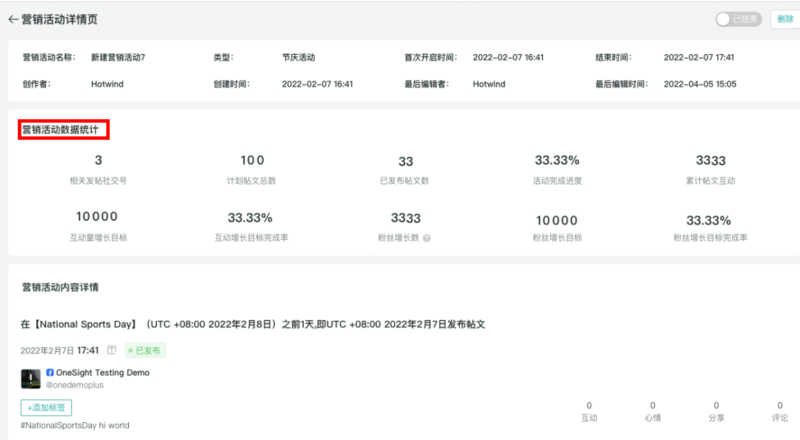Click the 计划帖文总数 value 100
The image size is (800, 440).
coord(252,160)
